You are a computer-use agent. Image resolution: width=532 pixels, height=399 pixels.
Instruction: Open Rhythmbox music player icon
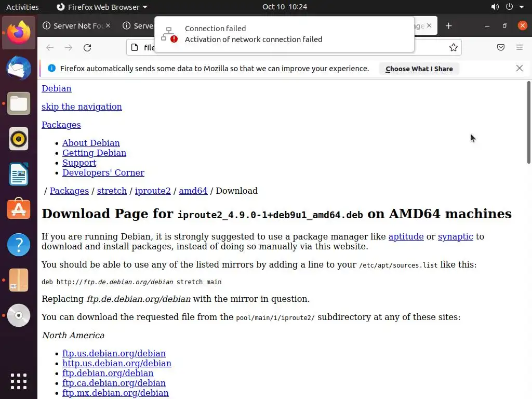click(x=19, y=139)
